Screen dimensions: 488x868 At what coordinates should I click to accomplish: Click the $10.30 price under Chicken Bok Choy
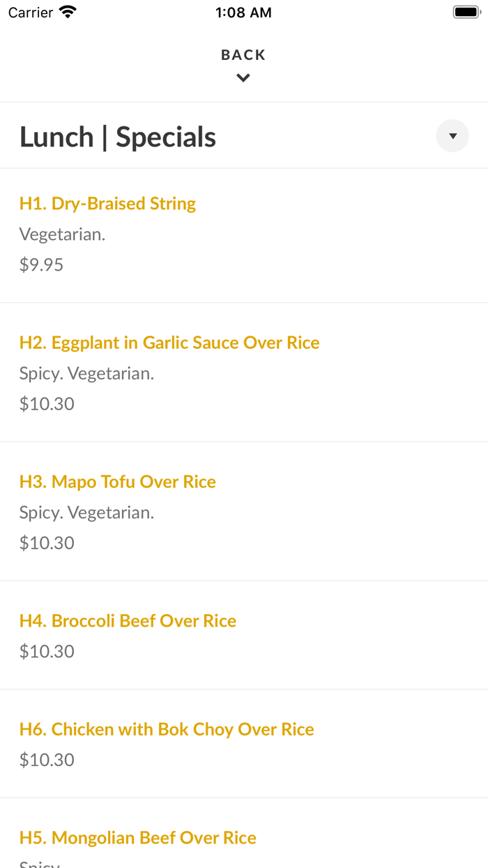tap(47, 759)
